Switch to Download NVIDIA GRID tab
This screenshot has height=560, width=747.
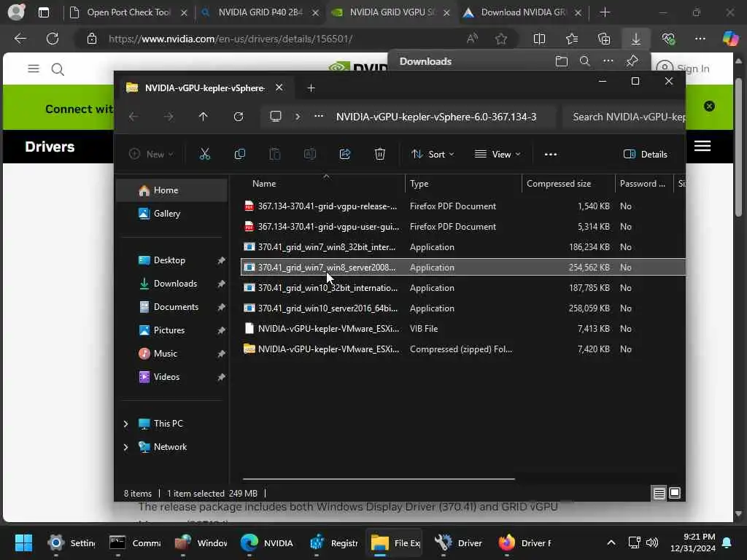pyautogui.click(x=523, y=12)
